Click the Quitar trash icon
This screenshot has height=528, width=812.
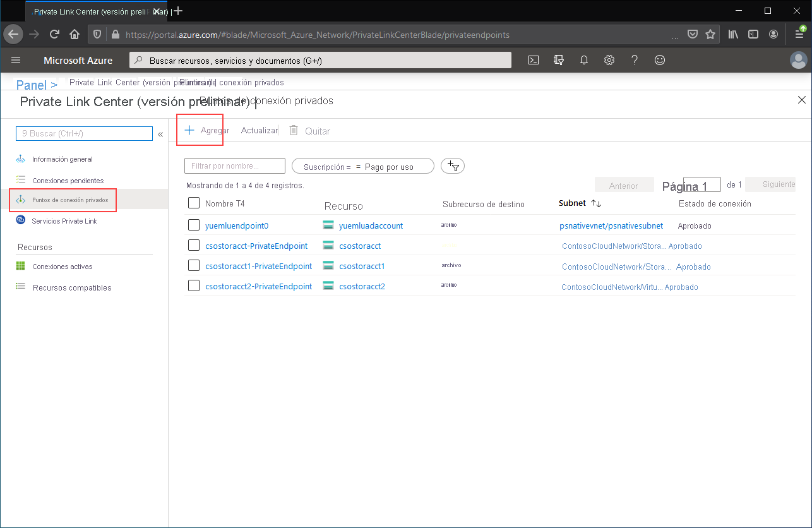click(x=294, y=130)
